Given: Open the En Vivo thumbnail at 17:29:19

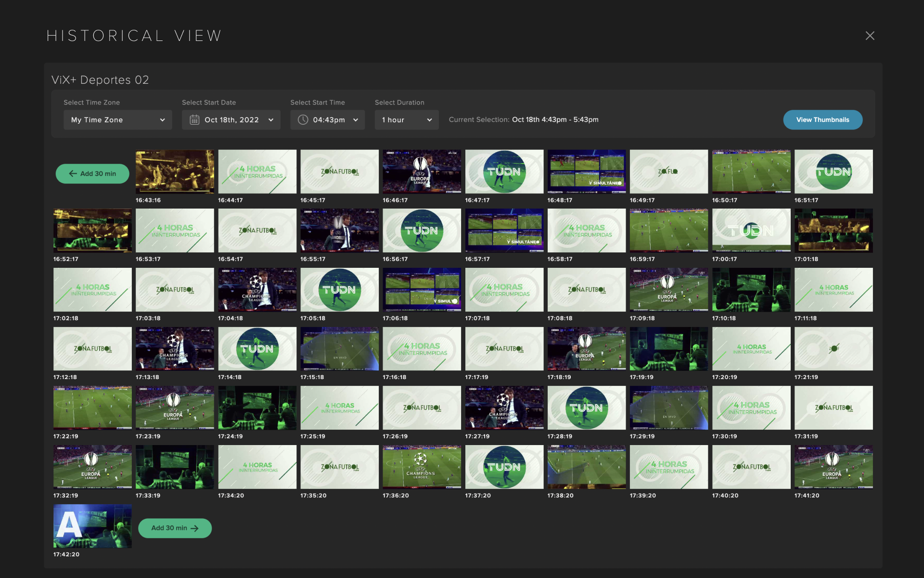Looking at the screenshot, I should [669, 408].
